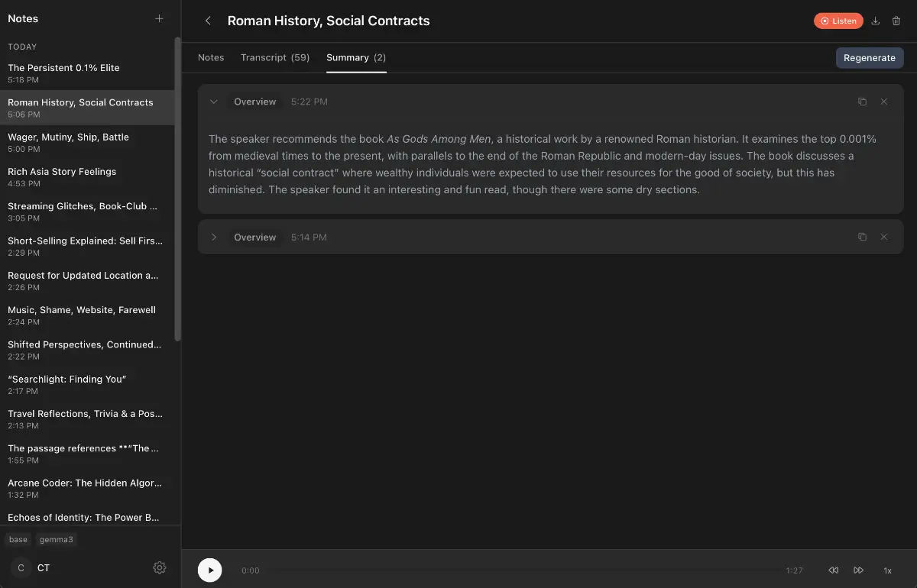Copy the 5:22 PM overview summary

[862, 102]
